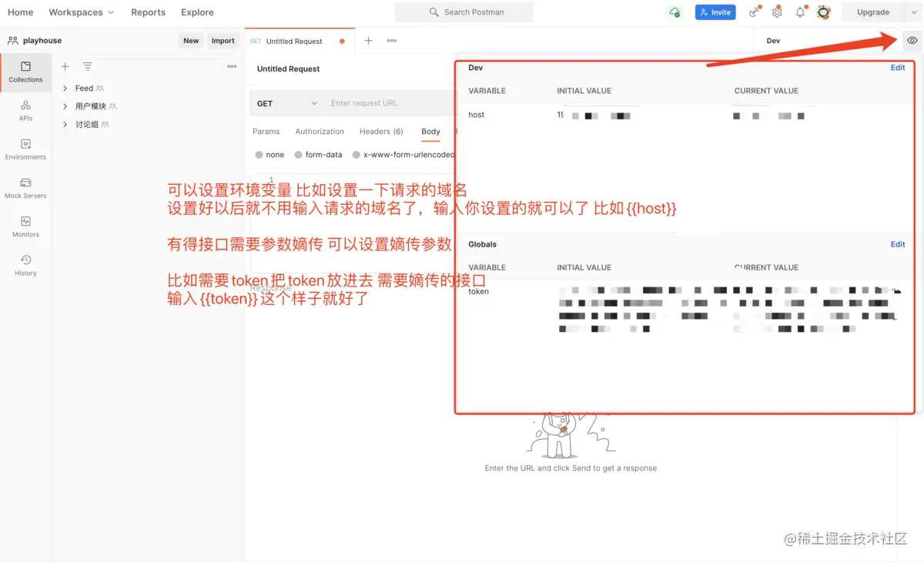Click the user avatar icon
Screen dimensions: 924x563
(824, 12)
